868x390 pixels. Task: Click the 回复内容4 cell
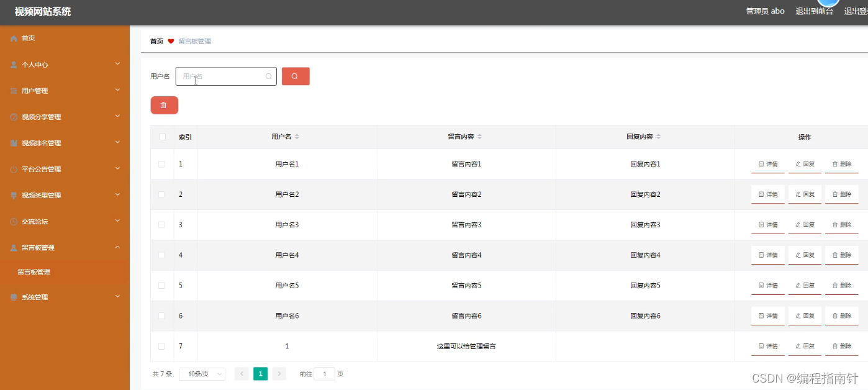[x=645, y=255]
